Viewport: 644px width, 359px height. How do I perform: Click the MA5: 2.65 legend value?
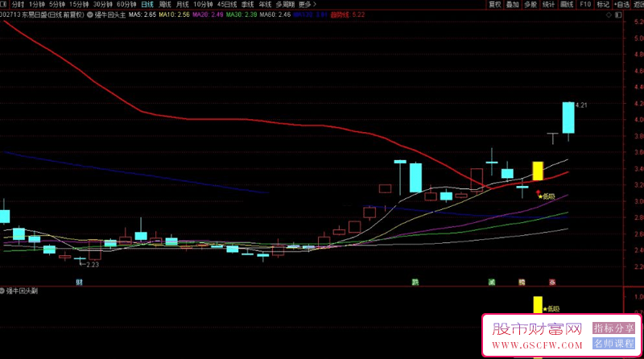click(x=142, y=14)
